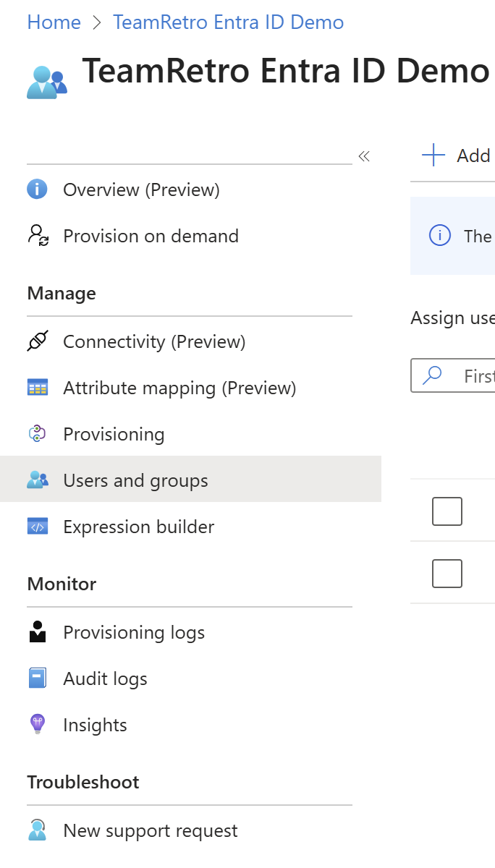This screenshot has width=495, height=868.
Task: Click the plus icon beside Add
Action: [433, 156]
